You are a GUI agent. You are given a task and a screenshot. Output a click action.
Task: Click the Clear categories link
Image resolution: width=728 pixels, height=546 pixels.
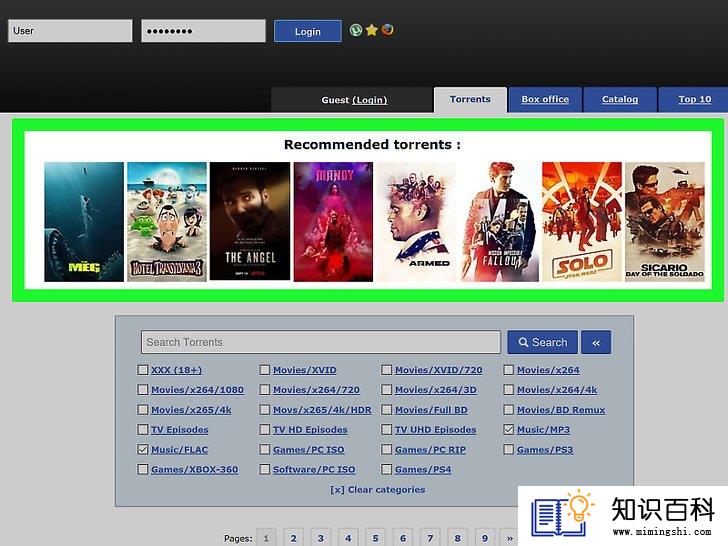click(377, 489)
